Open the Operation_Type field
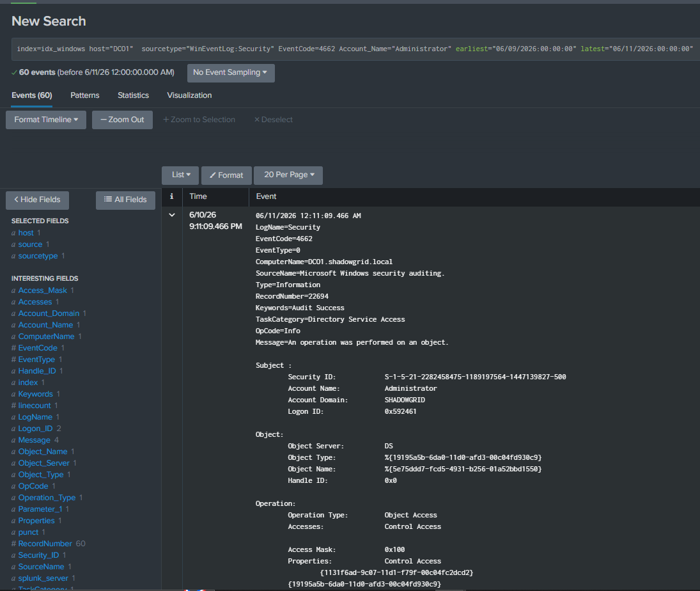Image resolution: width=700 pixels, height=591 pixels. coord(47,498)
